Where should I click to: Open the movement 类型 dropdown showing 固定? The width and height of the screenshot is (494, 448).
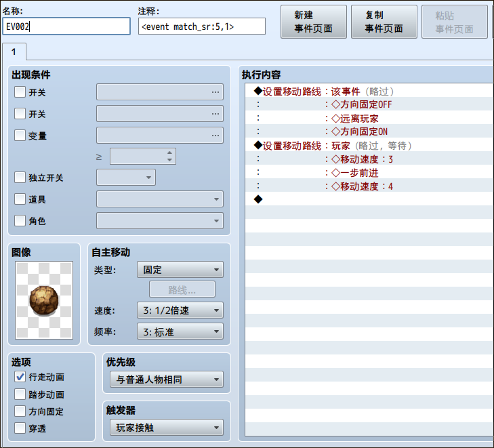click(x=180, y=269)
